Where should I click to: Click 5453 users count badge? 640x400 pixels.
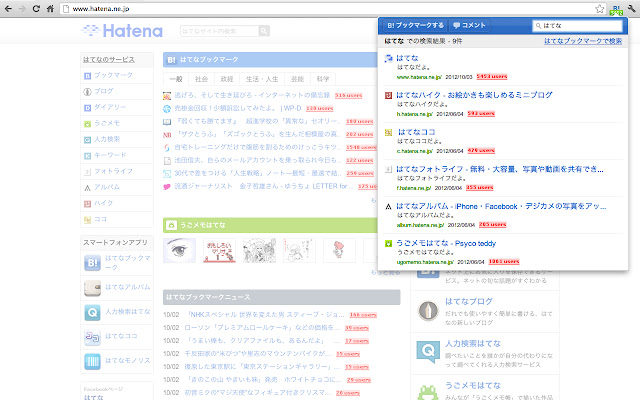click(492, 76)
